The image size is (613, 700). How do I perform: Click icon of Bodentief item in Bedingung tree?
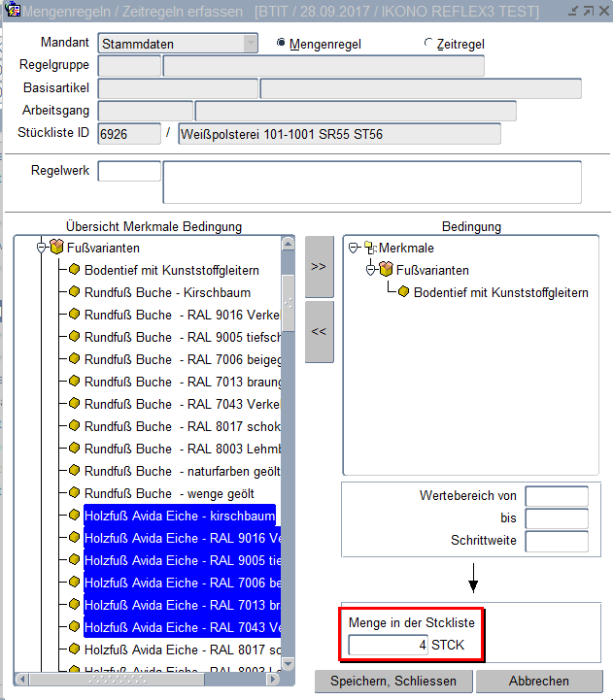403,292
